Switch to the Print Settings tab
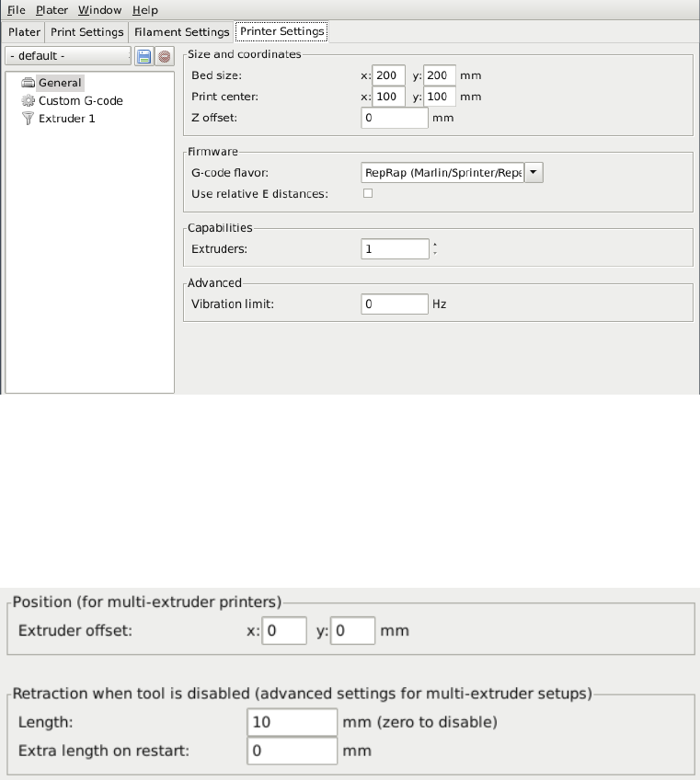The image size is (700, 780). pos(87,32)
